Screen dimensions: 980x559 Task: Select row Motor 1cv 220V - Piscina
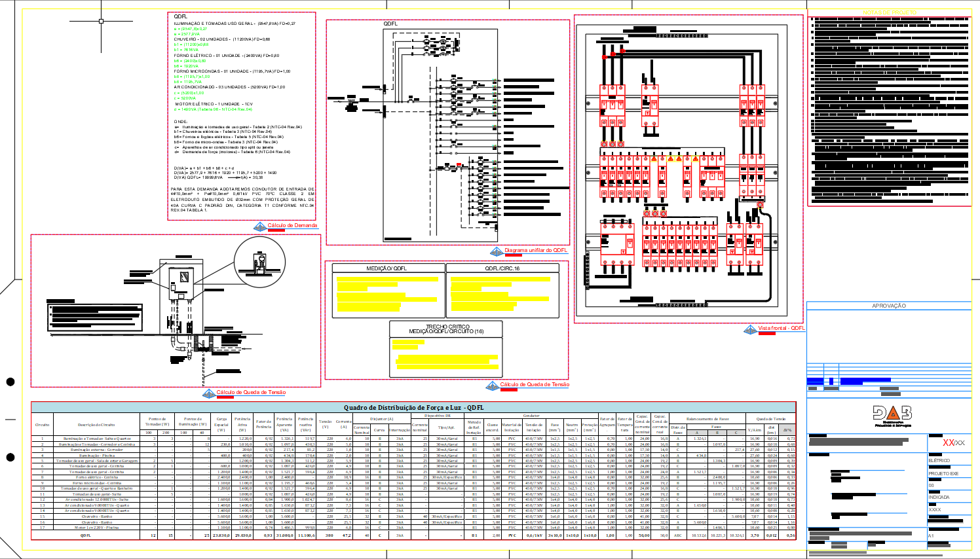coord(413,528)
